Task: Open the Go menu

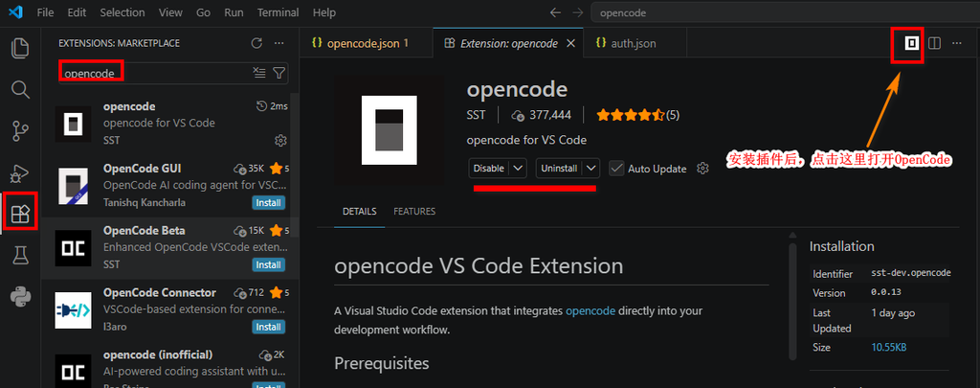Action: pyautogui.click(x=203, y=12)
